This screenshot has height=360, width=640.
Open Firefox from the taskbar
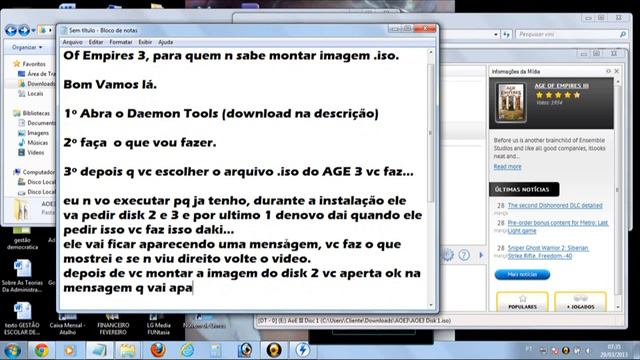(158, 350)
